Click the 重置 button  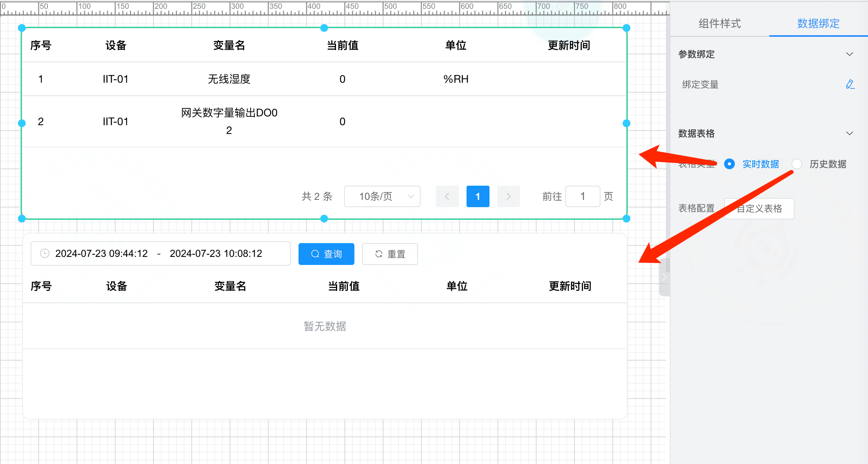point(390,254)
